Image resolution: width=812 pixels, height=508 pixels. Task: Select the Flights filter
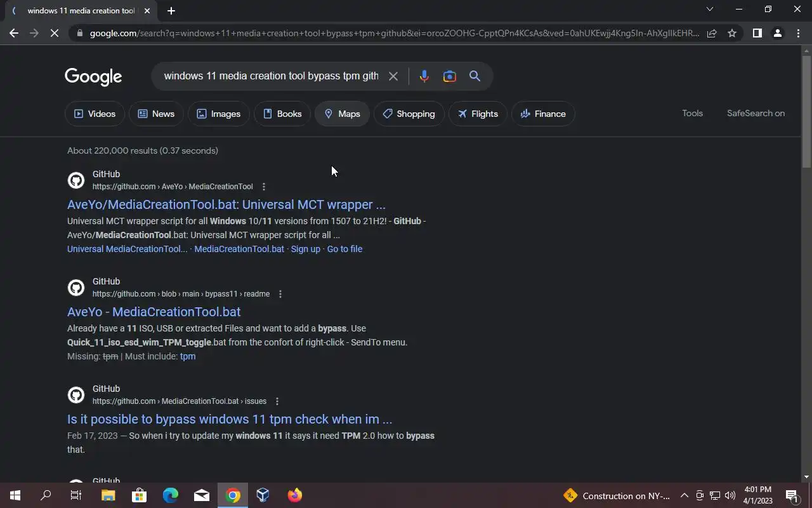click(x=478, y=114)
